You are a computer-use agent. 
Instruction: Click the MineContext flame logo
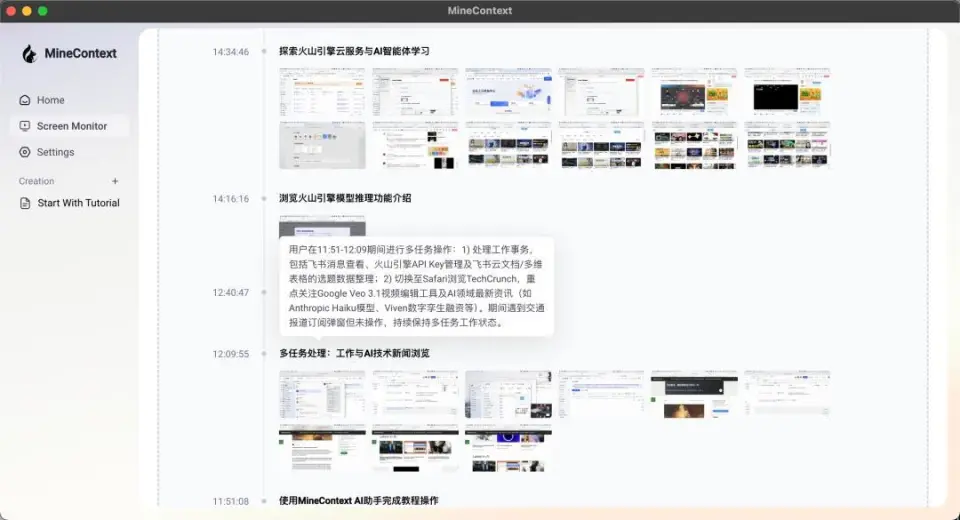(30, 53)
